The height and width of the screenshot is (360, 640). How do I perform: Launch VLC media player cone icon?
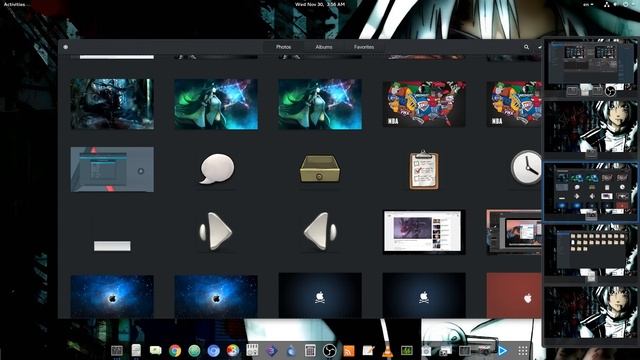coord(387,351)
